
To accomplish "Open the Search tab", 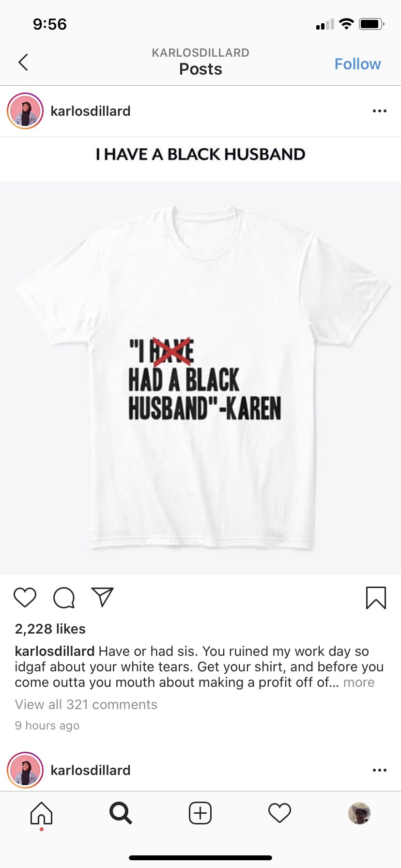I will [x=121, y=813].
